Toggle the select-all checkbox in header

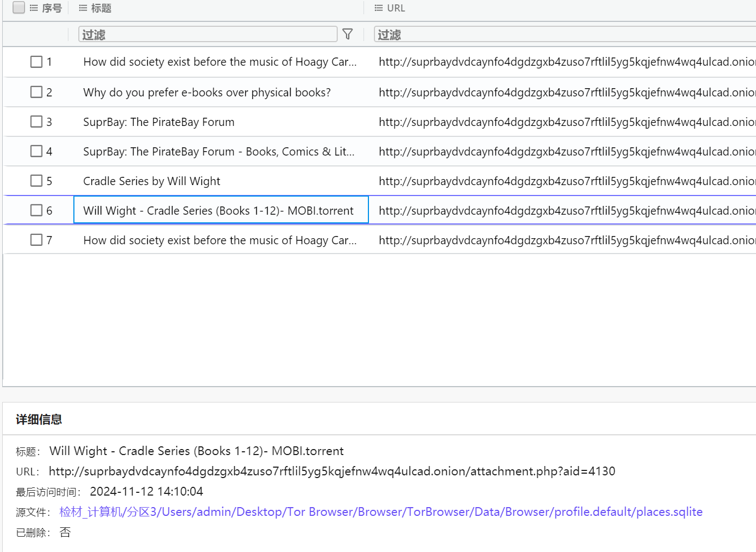click(x=19, y=8)
